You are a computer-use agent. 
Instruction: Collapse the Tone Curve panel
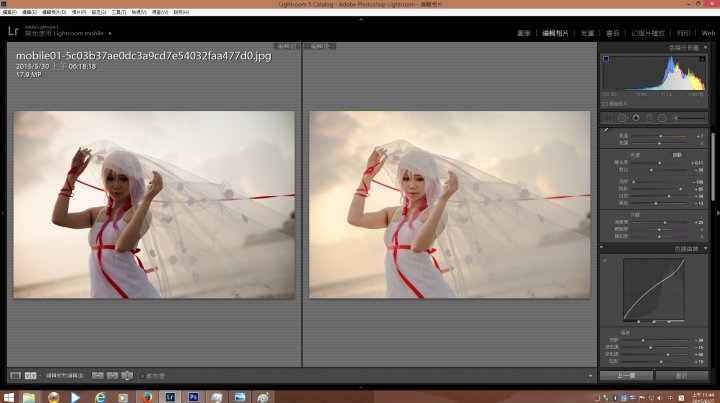coord(705,249)
